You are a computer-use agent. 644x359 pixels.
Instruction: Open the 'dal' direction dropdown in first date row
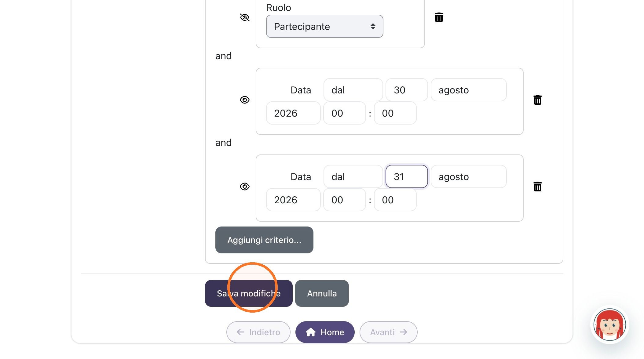[x=353, y=90]
